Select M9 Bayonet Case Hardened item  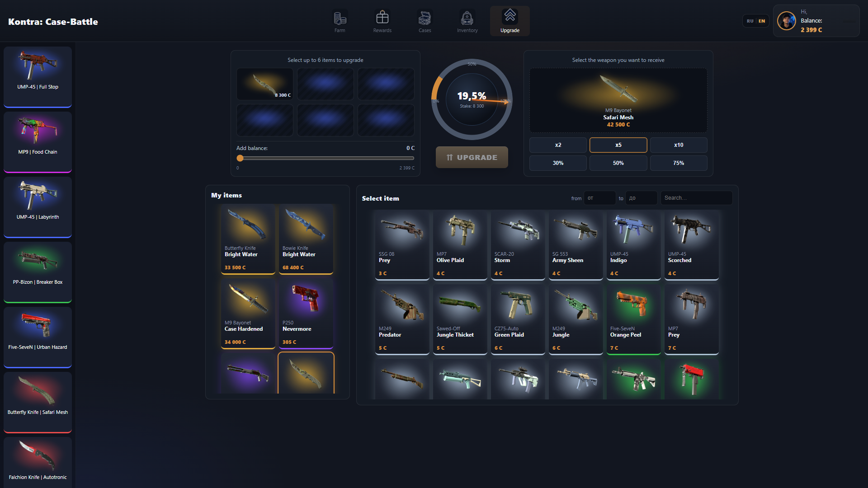[x=248, y=314]
